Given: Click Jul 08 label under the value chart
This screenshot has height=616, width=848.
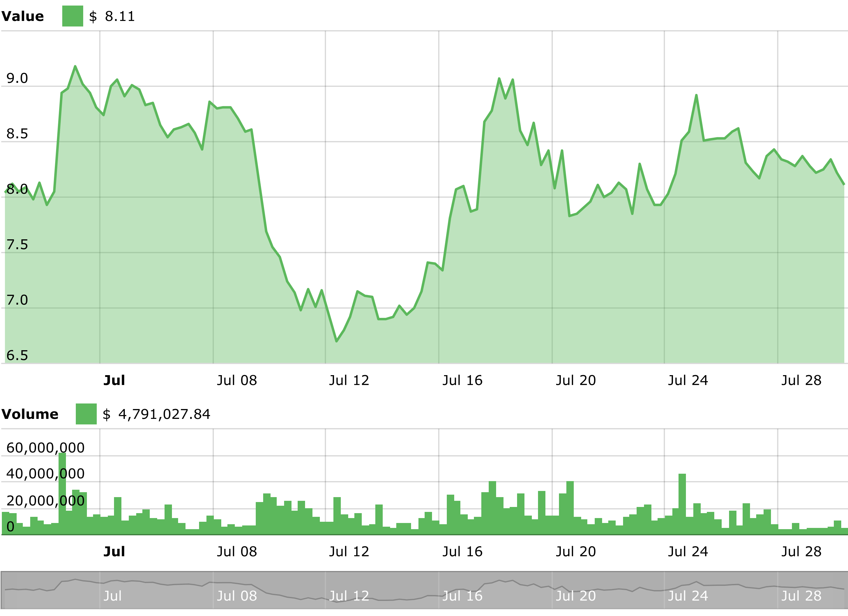Looking at the screenshot, I should click(237, 380).
